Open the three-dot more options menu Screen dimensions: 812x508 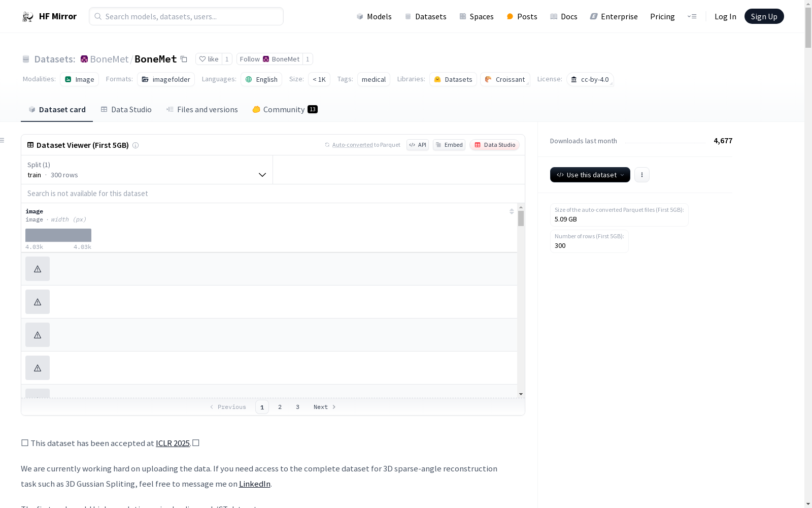[642, 175]
